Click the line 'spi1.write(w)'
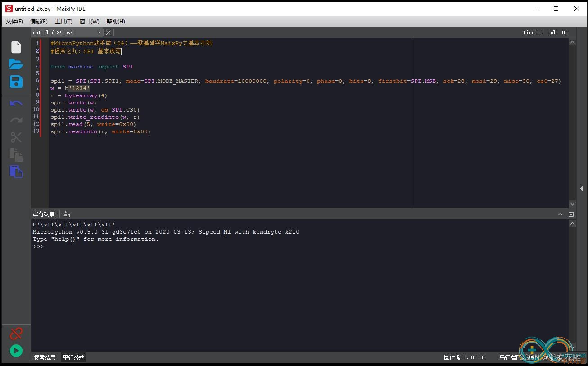The width and height of the screenshot is (588, 366). 73,103
